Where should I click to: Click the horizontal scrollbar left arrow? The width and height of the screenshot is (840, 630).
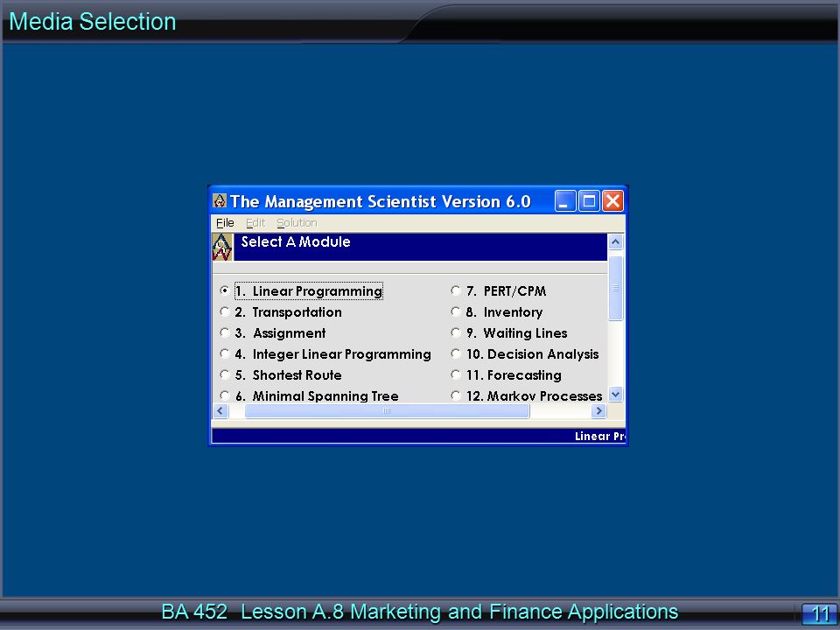220,411
